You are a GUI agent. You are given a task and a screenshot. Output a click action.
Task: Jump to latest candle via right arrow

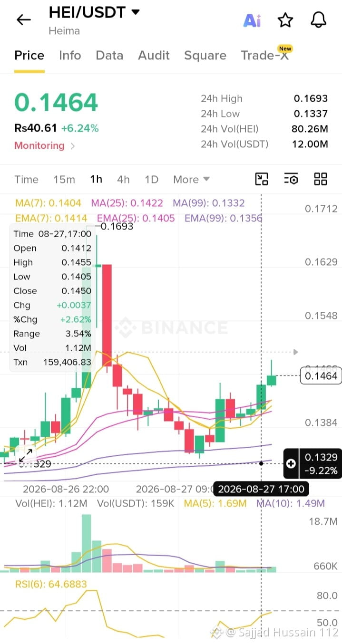(x=296, y=352)
